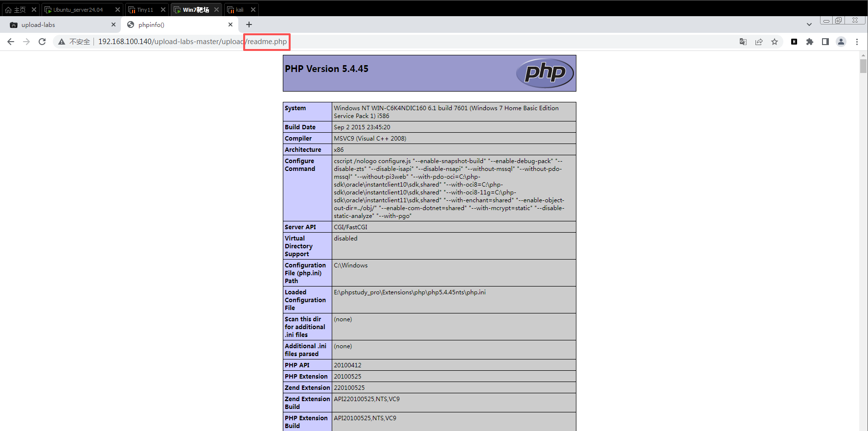Viewport: 868px width, 431px height.
Task: Open the Tiny11 VM tab
Action: (145, 9)
